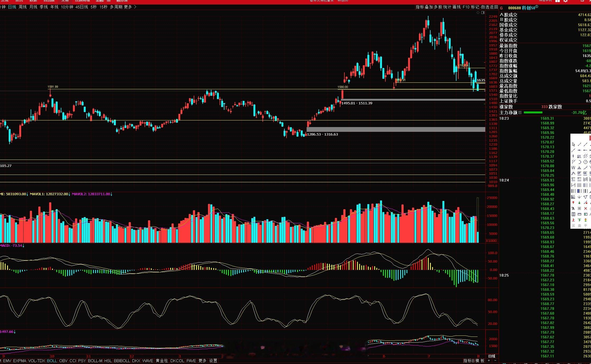Select the arc drawing tool
Screen dimensions: 591x364
click(579, 162)
